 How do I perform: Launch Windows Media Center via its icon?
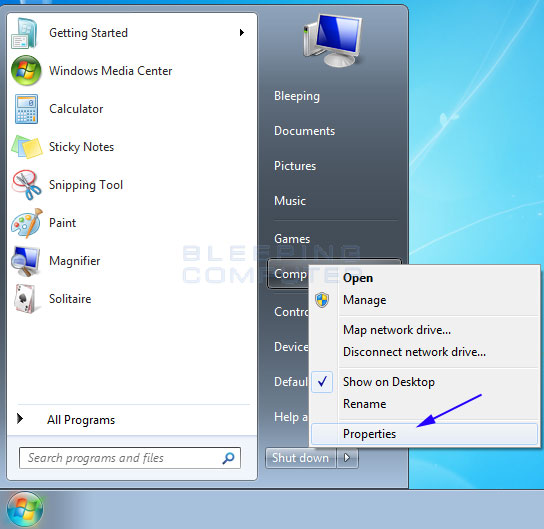(x=26, y=71)
